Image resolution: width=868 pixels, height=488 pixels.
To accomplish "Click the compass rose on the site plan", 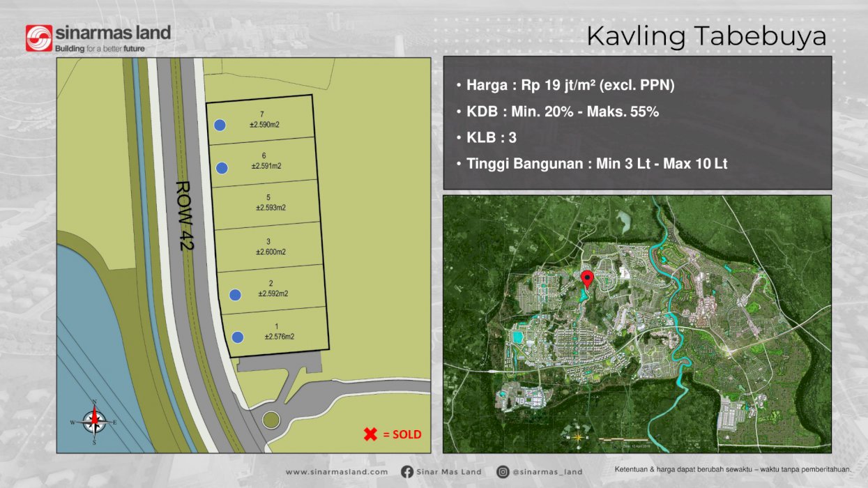I will click(93, 421).
